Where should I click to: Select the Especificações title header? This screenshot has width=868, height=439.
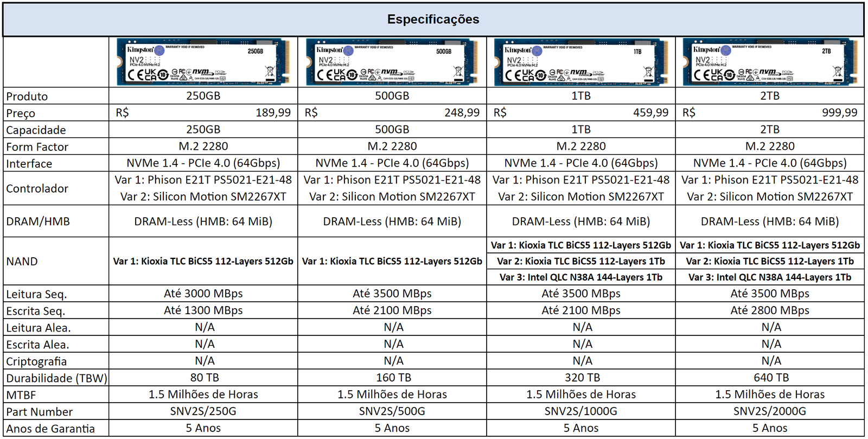pos(433,20)
